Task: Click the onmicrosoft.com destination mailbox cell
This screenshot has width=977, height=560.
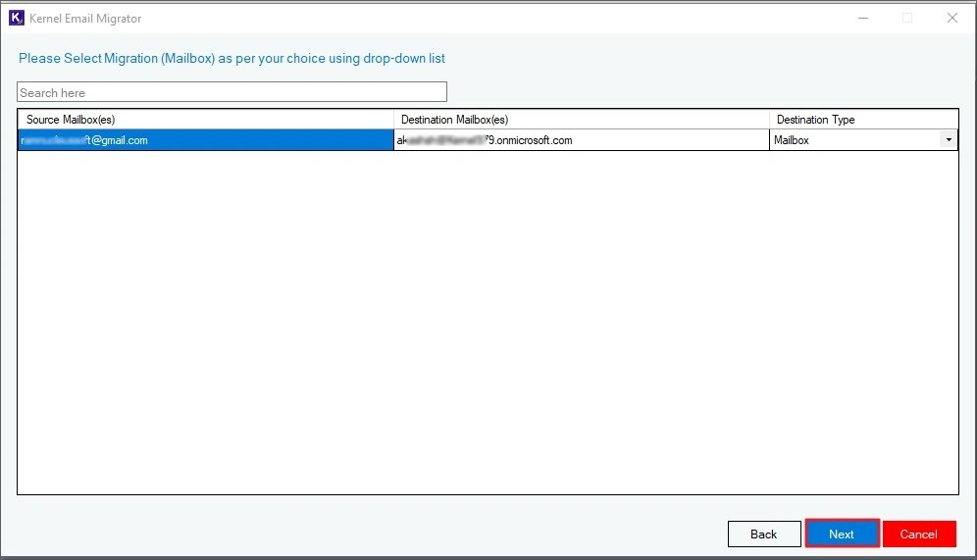Action: (581, 140)
